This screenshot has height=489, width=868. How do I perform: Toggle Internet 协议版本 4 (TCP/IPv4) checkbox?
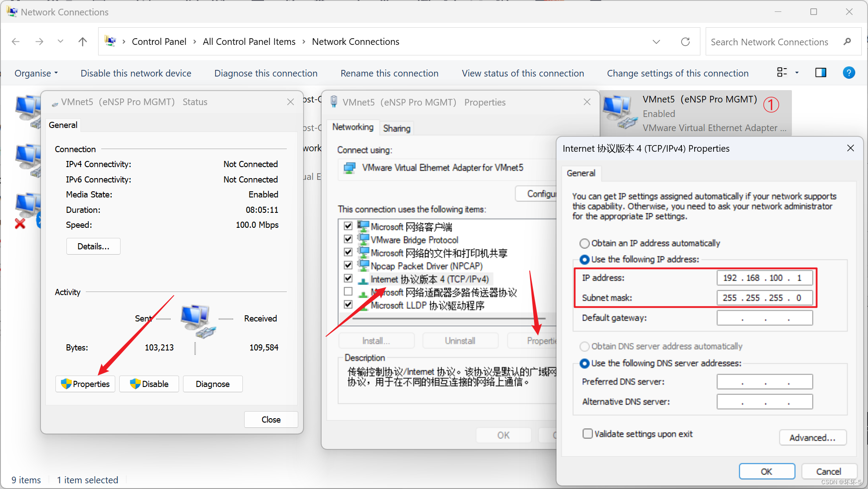point(348,278)
